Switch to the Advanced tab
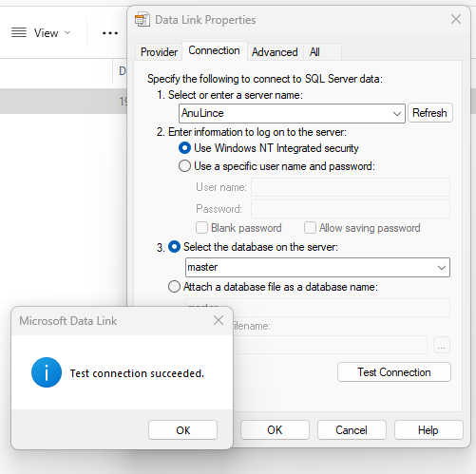Viewport: 476px width, 474px height. pyautogui.click(x=275, y=52)
